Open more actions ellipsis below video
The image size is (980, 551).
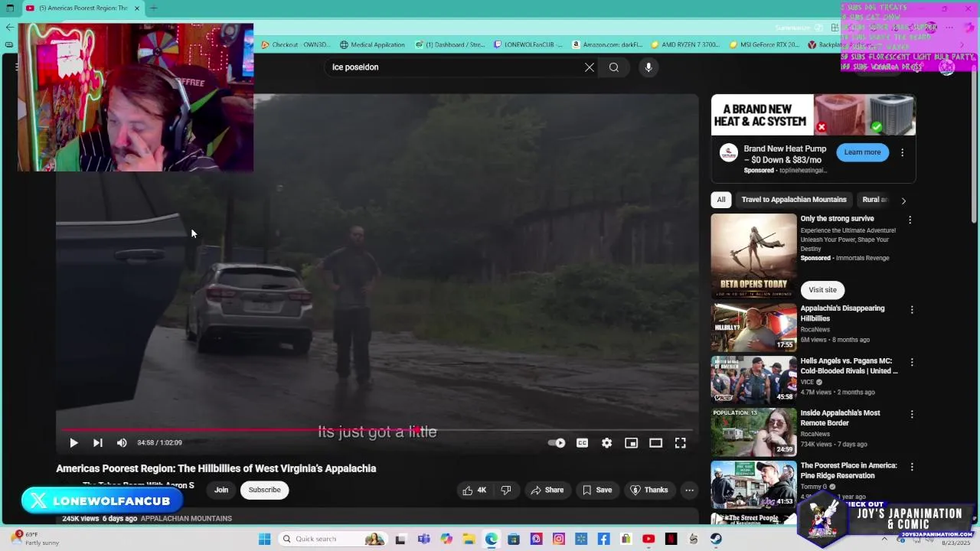click(x=689, y=491)
